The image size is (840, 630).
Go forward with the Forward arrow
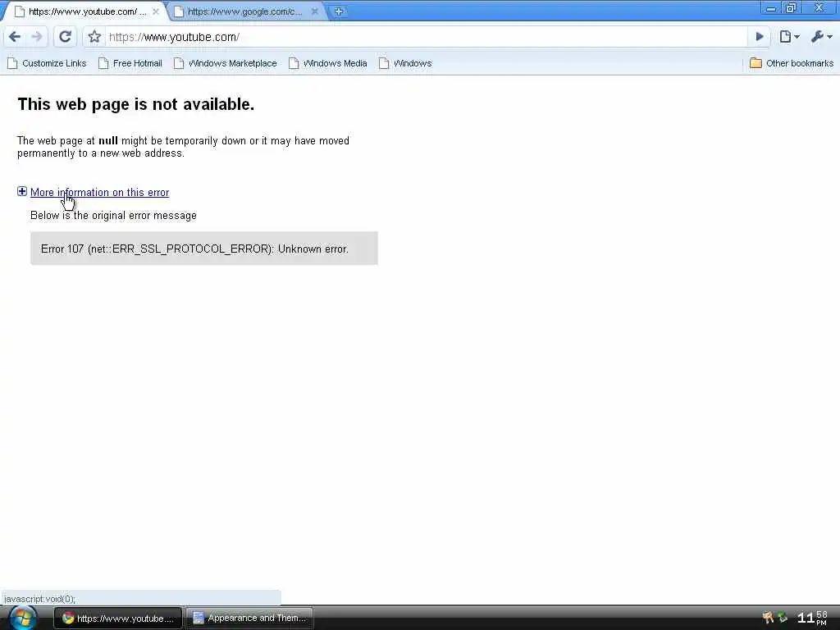click(37, 37)
